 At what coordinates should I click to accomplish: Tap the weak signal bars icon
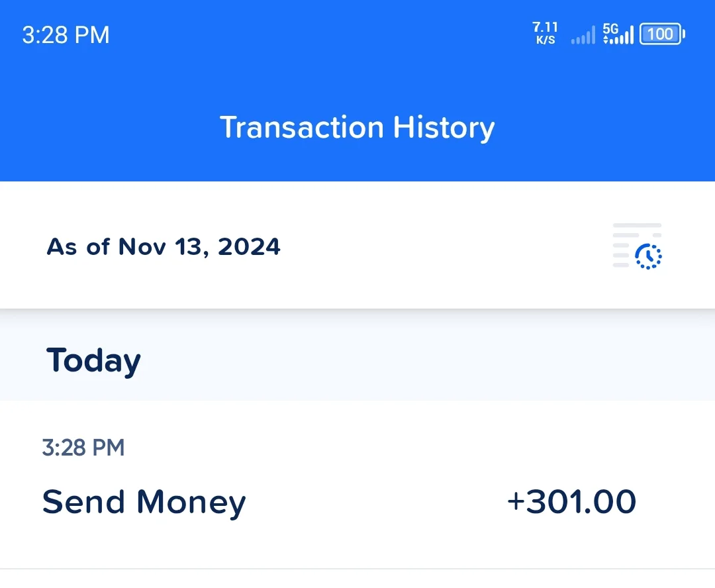[x=583, y=35]
